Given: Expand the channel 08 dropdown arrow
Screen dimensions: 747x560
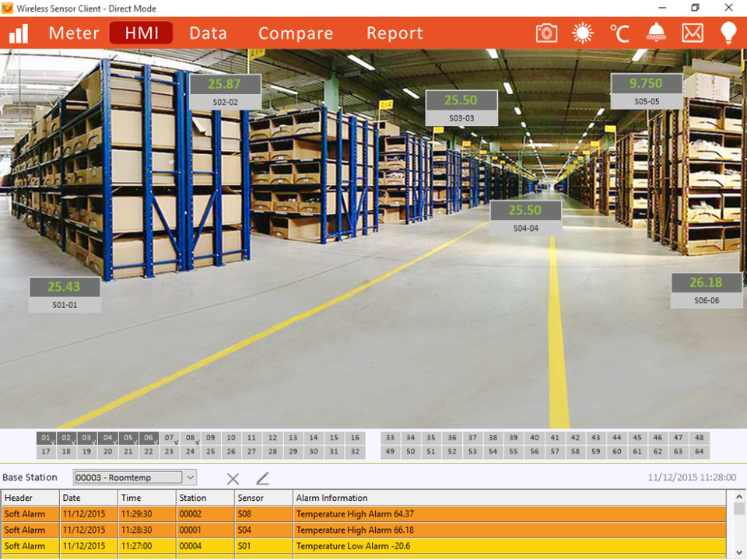Looking at the screenshot, I should pos(198,442).
